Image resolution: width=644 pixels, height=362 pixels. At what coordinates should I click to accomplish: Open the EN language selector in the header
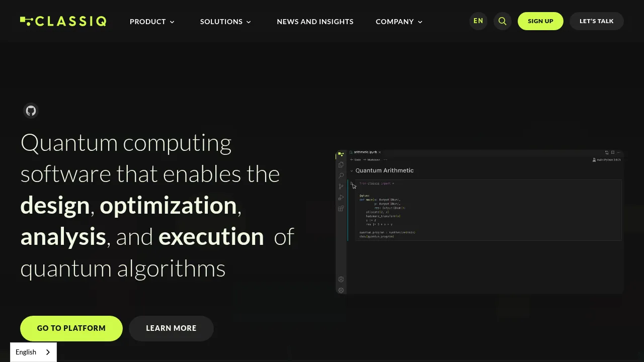click(x=478, y=21)
